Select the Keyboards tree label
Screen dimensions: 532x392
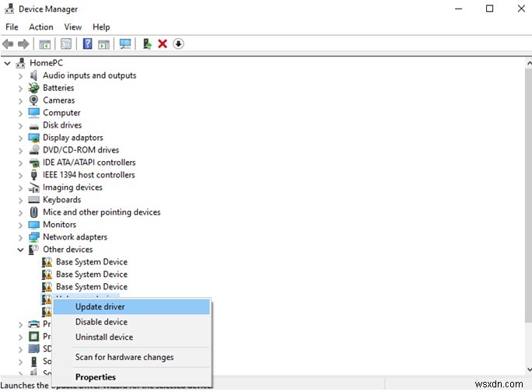(61, 200)
